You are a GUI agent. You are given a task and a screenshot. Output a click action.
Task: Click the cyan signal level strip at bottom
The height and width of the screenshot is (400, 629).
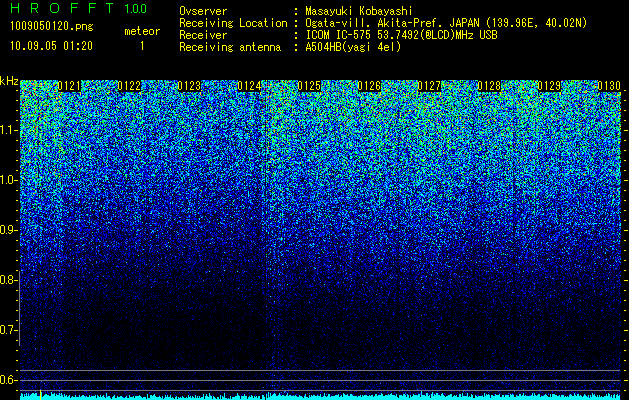[320, 397]
